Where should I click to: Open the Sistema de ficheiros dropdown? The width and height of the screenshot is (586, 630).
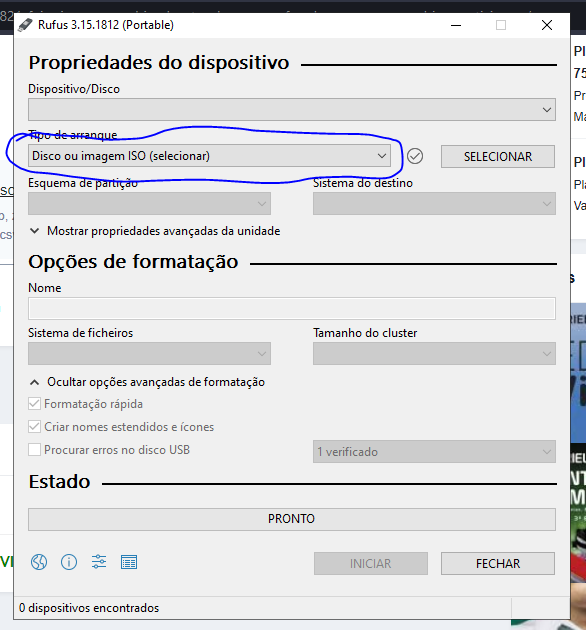pos(149,354)
